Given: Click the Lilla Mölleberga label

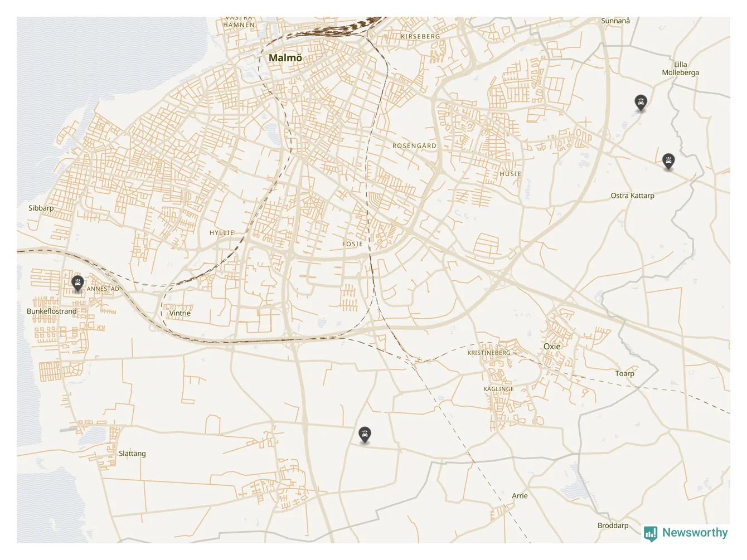Looking at the screenshot, I should coord(681,69).
